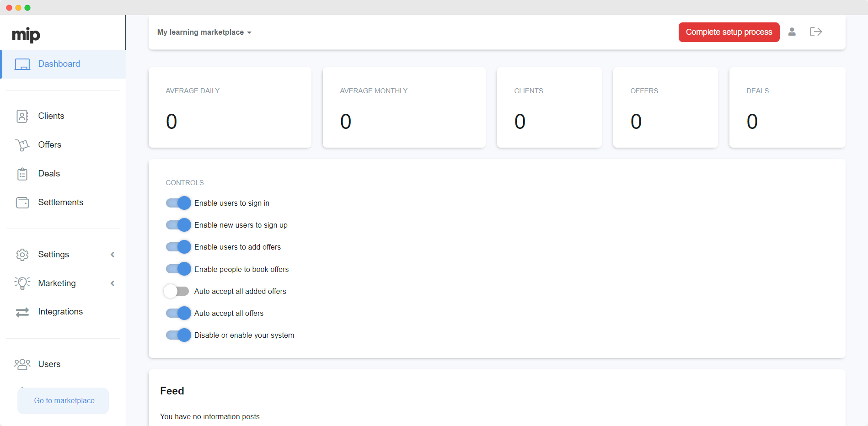The image size is (868, 426).
Task: Click the Offers shopping cart icon
Action: (22, 145)
